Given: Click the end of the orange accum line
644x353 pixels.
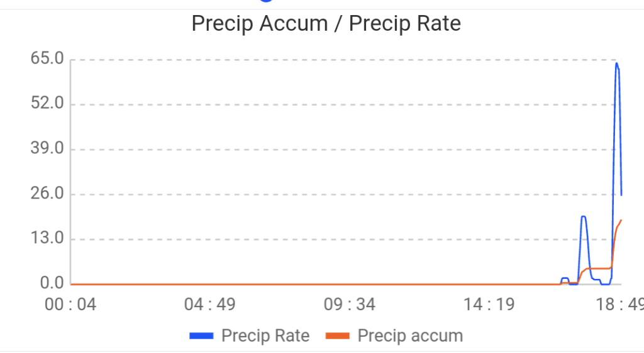Looking at the screenshot, I should pyautogui.click(x=621, y=220).
